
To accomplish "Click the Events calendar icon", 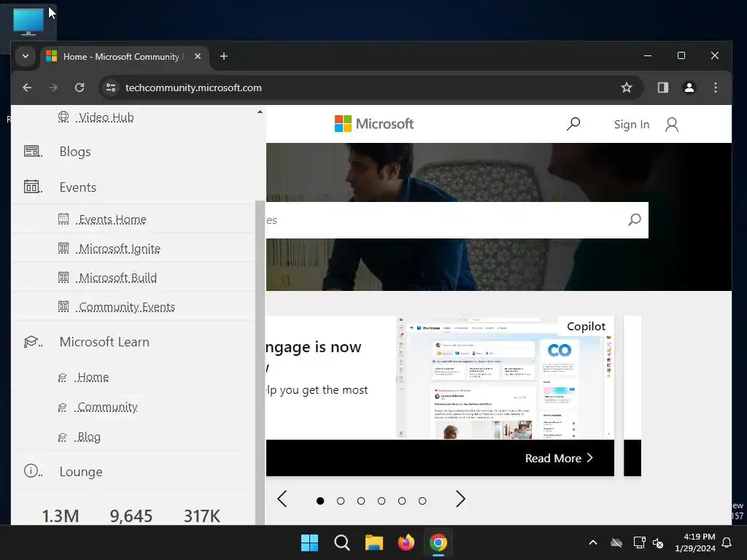I will pos(32,187).
